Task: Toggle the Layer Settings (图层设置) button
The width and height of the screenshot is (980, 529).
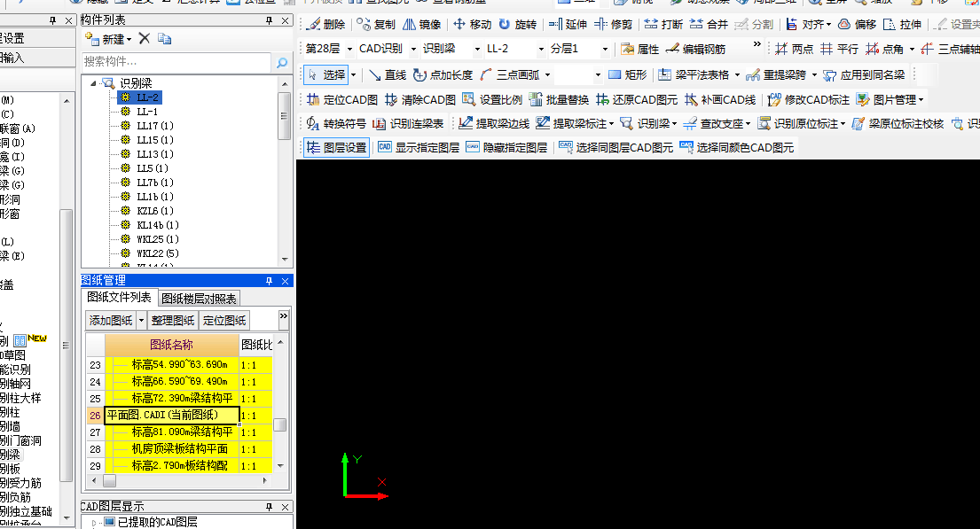Action: point(336,147)
